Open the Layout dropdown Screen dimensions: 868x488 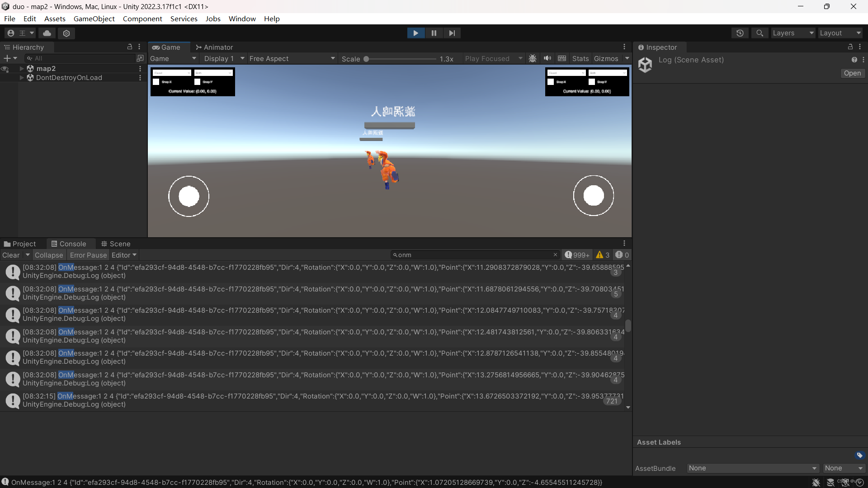point(840,33)
